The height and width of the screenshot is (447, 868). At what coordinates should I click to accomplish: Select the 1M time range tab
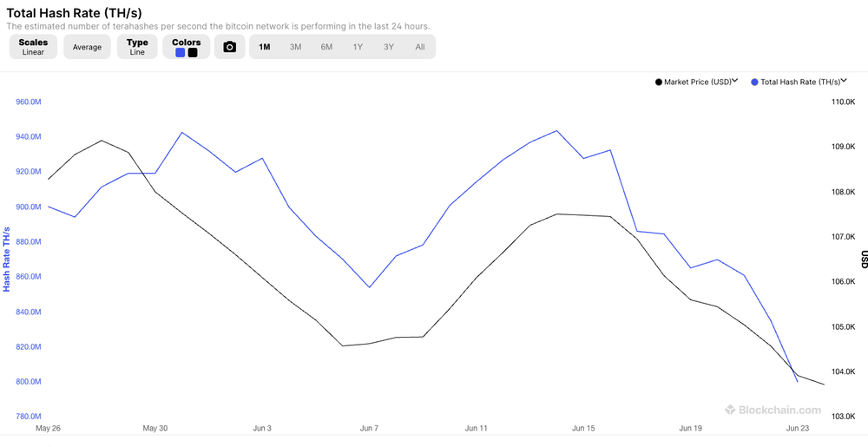pos(265,47)
